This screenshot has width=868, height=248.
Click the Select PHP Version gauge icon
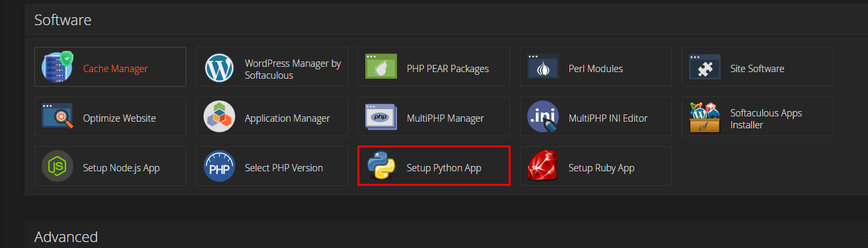219,167
